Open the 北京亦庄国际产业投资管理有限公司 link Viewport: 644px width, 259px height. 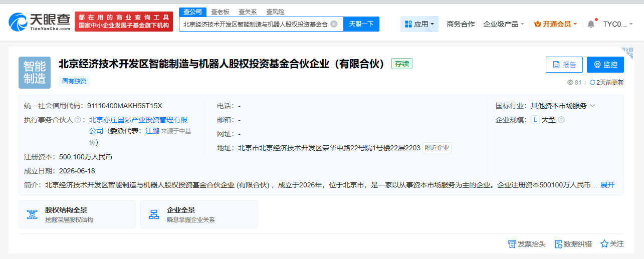tap(138, 125)
